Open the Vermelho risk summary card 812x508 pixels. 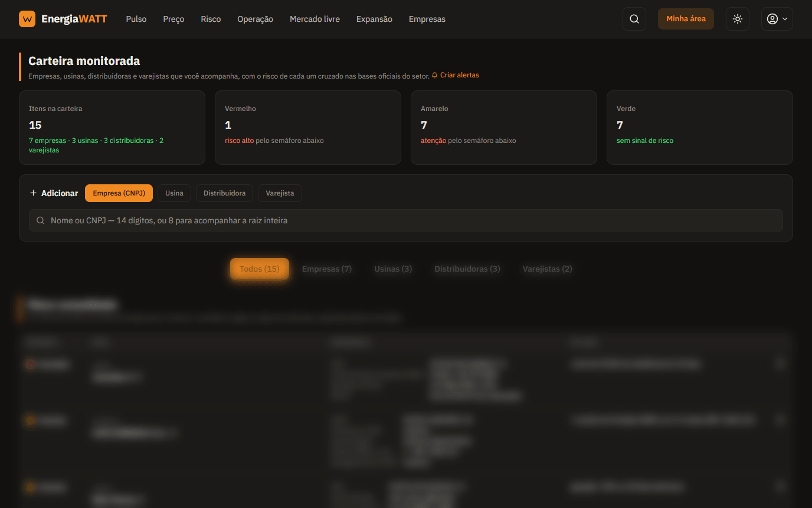[x=308, y=128]
